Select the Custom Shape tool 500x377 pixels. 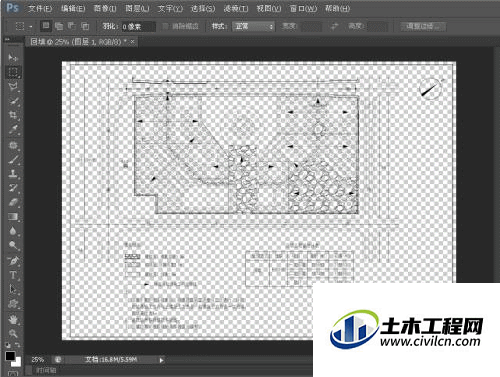coord(13,304)
